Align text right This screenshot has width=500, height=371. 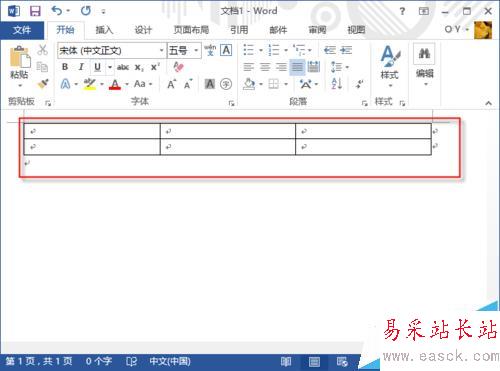click(281, 67)
